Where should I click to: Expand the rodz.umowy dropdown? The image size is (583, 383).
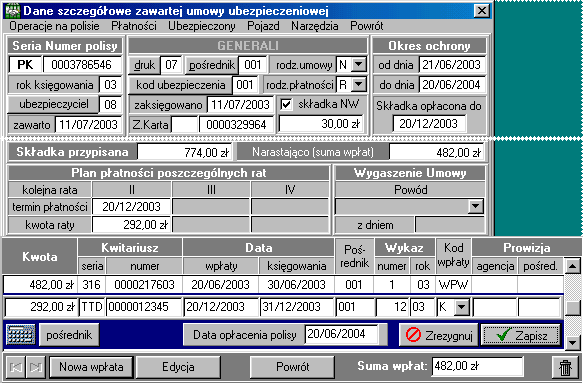coord(359,65)
